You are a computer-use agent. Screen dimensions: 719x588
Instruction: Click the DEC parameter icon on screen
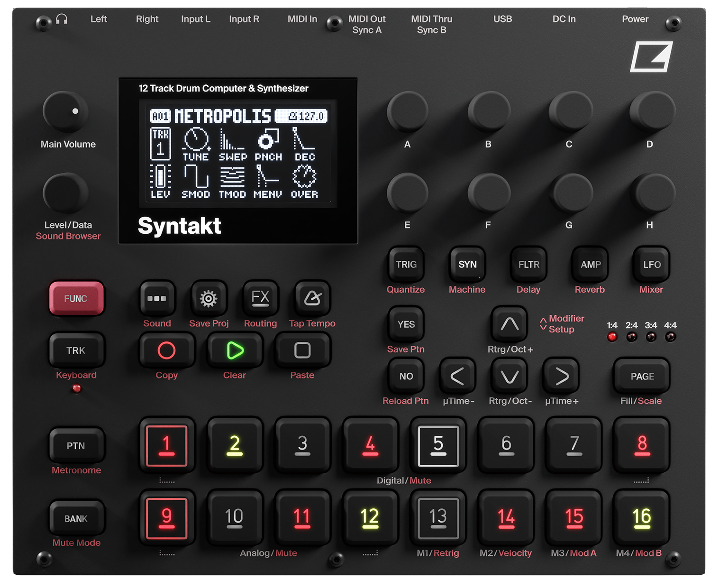tap(304, 144)
